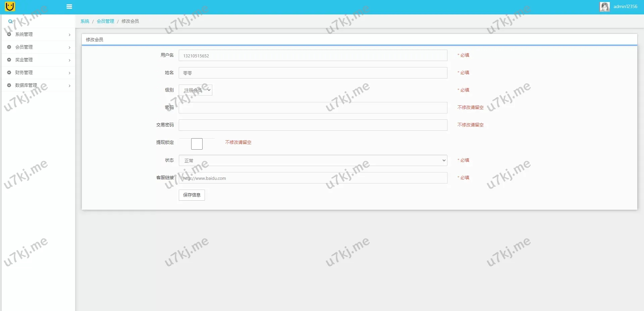The height and width of the screenshot is (311, 644).
Task: Click the yellow smiley logo icon
Action: click(10, 6)
